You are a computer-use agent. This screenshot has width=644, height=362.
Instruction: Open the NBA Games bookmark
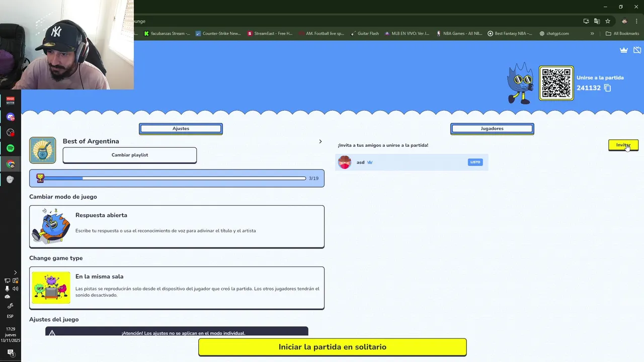pyautogui.click(x=459, y=34)
